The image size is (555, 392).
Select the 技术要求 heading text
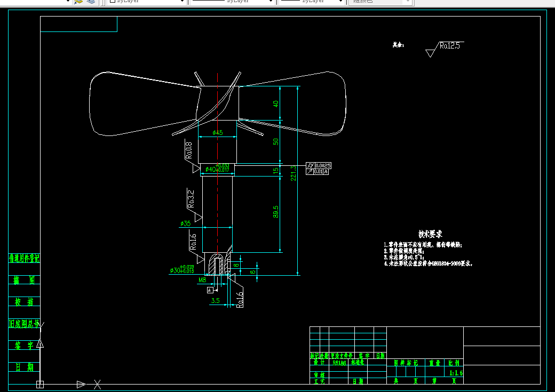431,234
